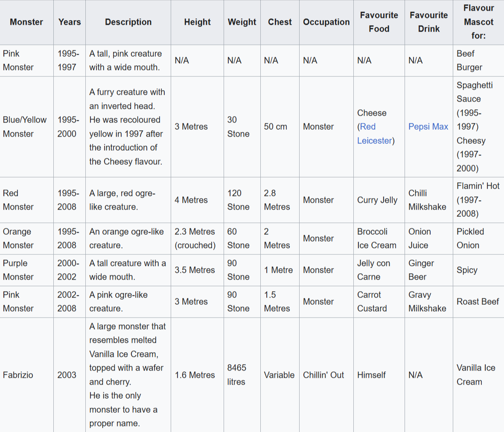The image size is (504, 432).
Task: Click the 1.5 Metres chest cell
Action: pyautogui.click(x=280, y=301)
